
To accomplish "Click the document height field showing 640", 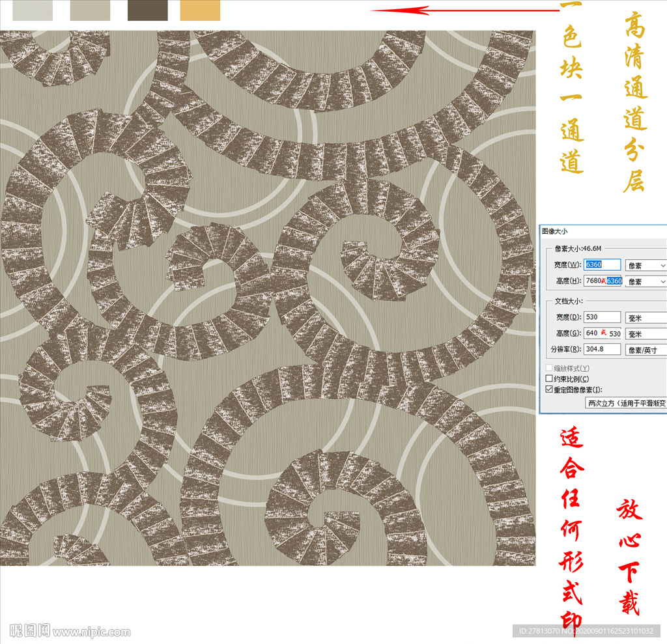I will [x=603, y=333].
